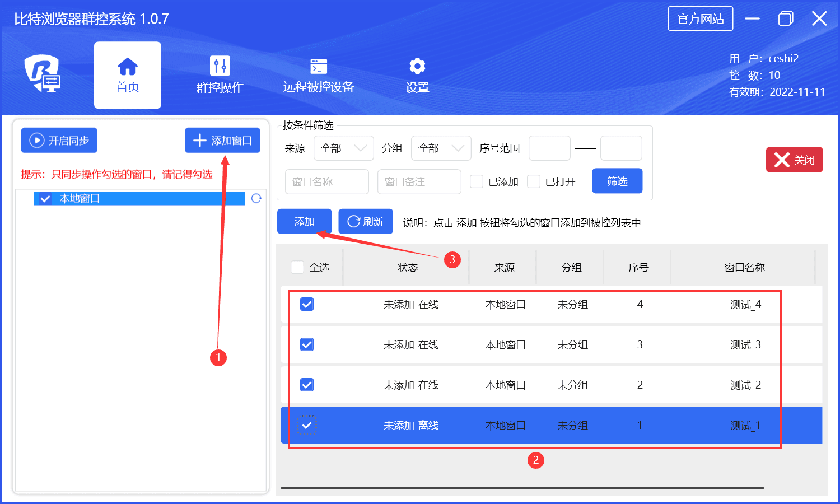Open the 分组 group dropdown
Viewport: 840px width, 504px height.
coord(441,148)
